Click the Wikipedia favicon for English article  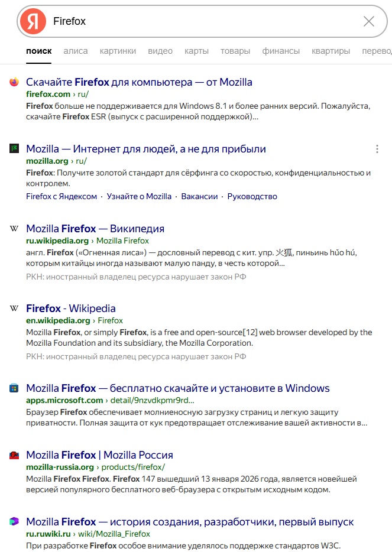(x=14, y=309)
